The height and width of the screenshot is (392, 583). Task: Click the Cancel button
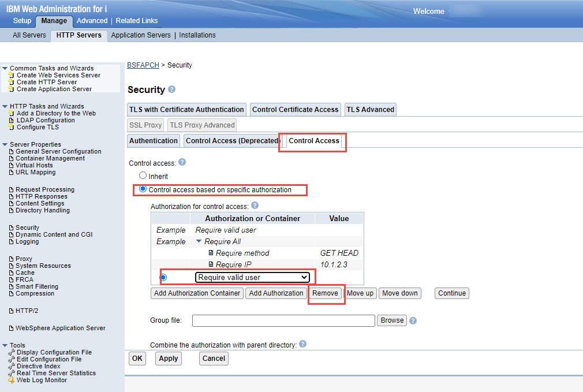(214, 359)
